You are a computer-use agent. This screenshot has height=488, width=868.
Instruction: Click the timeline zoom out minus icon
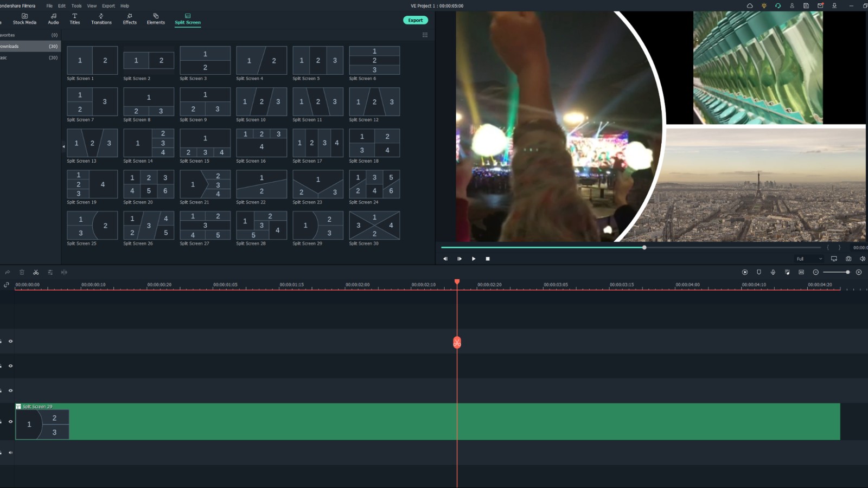[x=815, y=272]
